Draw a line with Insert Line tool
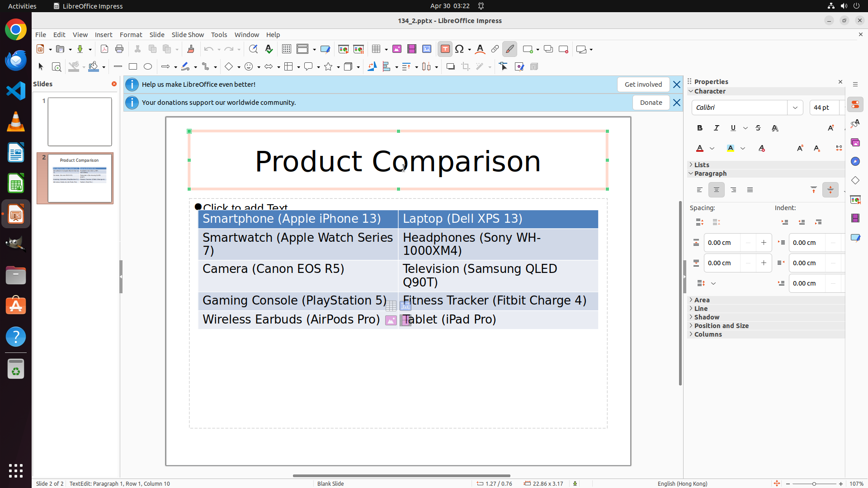The height and width of the screenshot is (488, 868). pyautogui.click(x=118, y=67)
